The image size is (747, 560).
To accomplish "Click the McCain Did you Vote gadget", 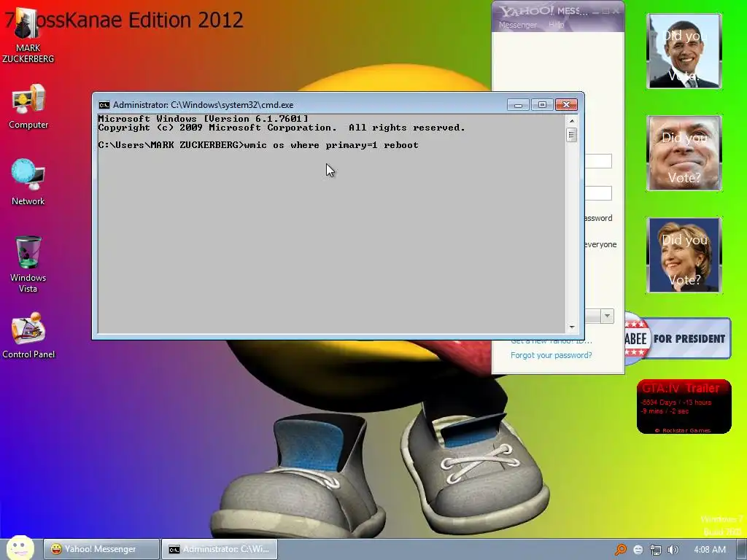I will 684,153.
